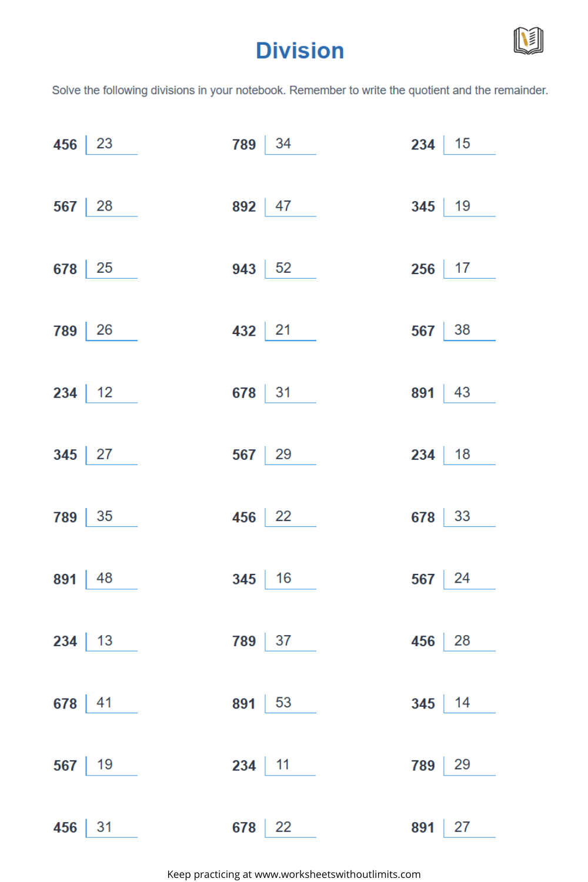Click the answer area for 234 by 15
588x882 pixels.
coord(469,145)
